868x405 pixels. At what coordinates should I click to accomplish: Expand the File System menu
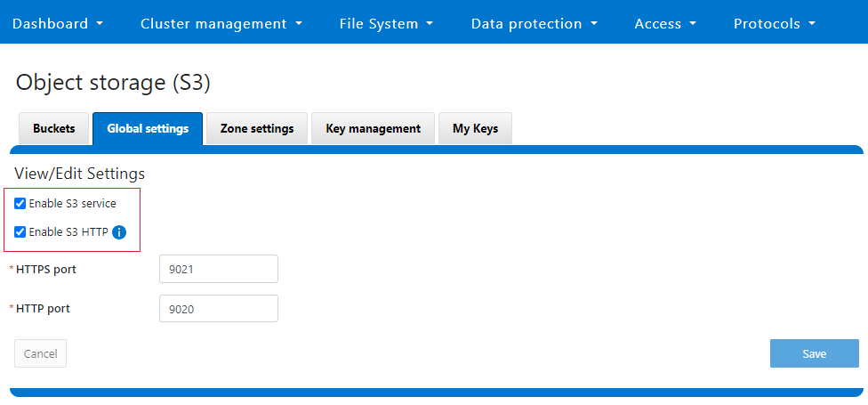pyautogui.click(x=386, y=24)
